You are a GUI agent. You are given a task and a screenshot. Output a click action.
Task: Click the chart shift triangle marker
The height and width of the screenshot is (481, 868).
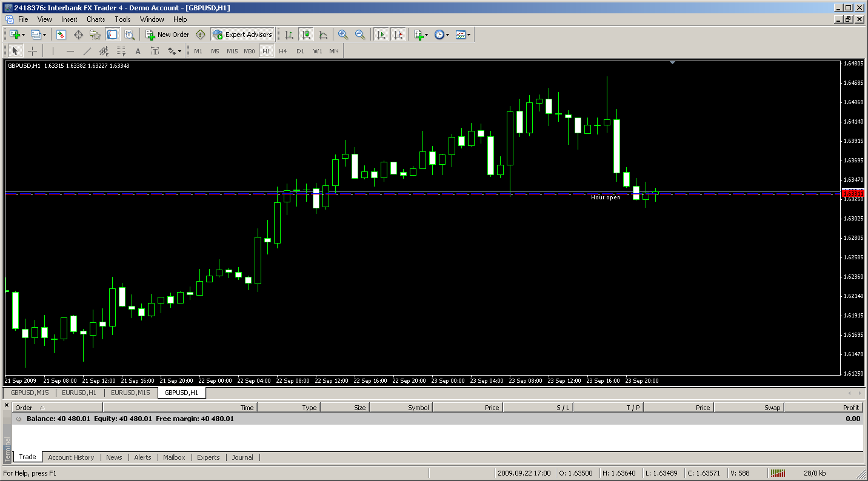coord(673,62)
